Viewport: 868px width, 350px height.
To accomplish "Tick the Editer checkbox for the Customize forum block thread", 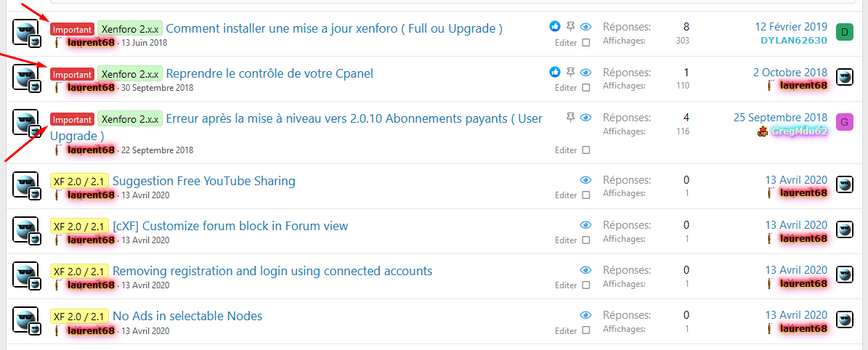I will point(586,240).
